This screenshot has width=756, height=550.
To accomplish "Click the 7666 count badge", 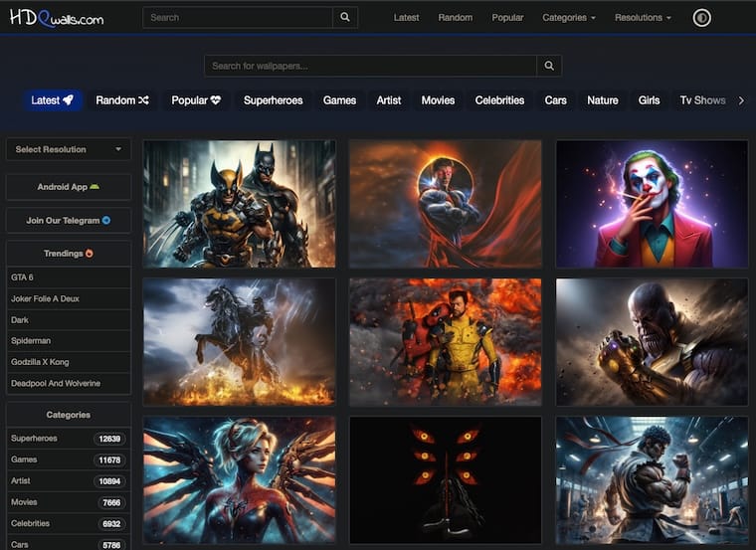I will (111, 502).
